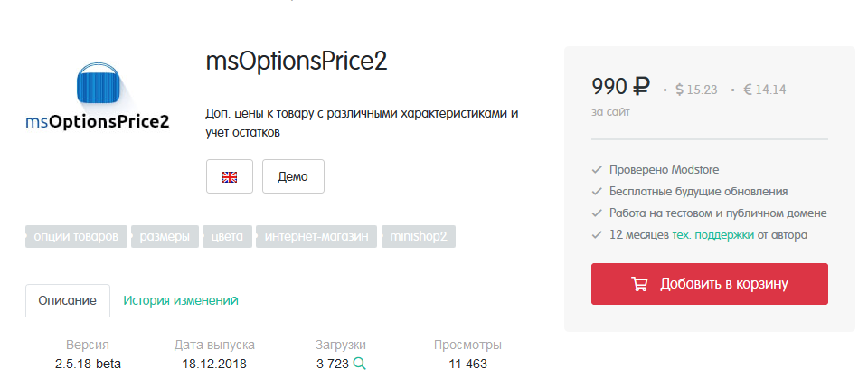Viewport: 868px width, 379px height.
Task: Click the checkmark beside Бесплатные будущие обновления
Action: click(x=597, y=192)
